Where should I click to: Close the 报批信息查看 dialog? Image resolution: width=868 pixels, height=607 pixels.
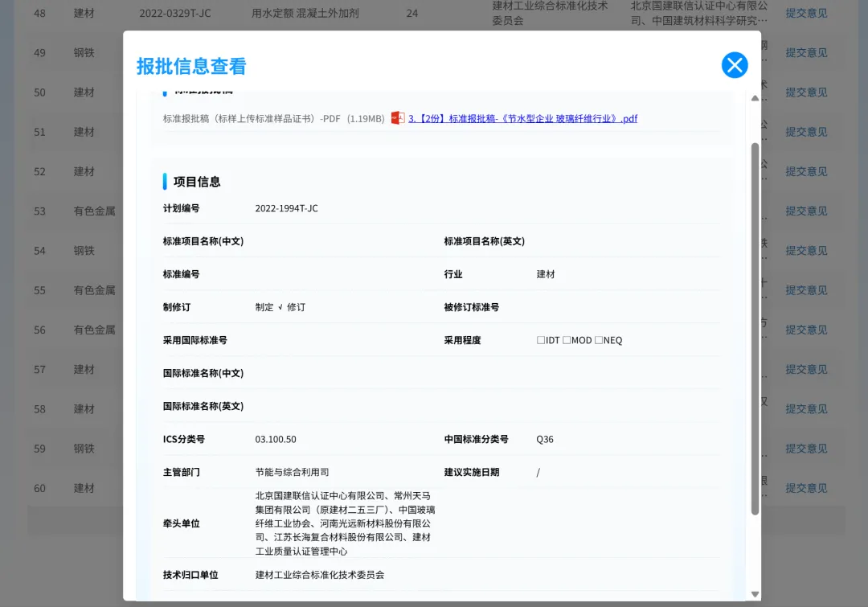point(735,65)
